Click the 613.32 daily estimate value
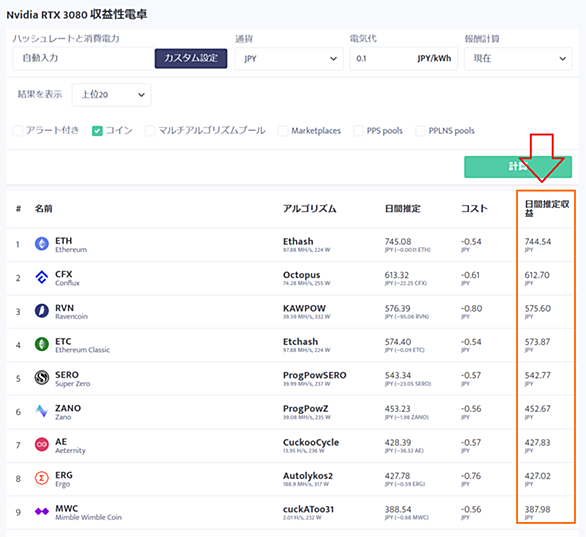The height and width of the screenshot is (537, 586). pyautogui.click(x=397, y=275)
